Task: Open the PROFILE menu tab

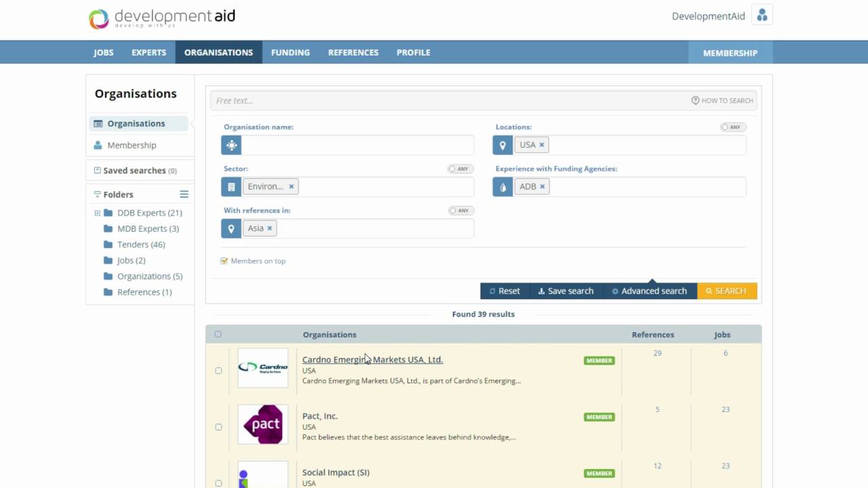Action: coord(414,52)
